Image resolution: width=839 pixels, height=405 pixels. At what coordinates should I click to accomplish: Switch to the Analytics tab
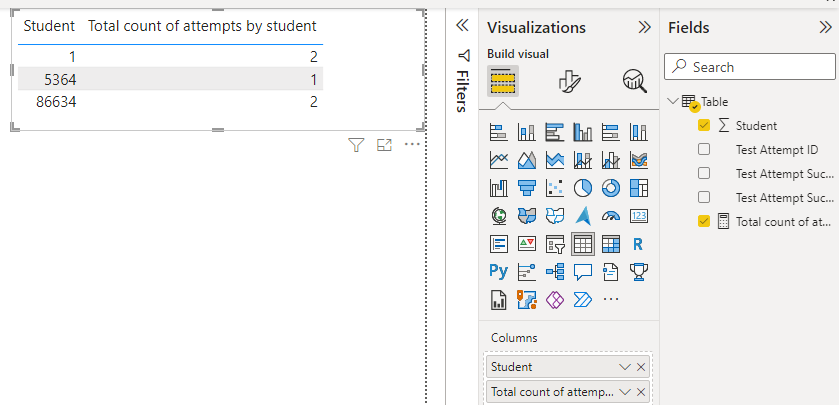pos(635,81)
